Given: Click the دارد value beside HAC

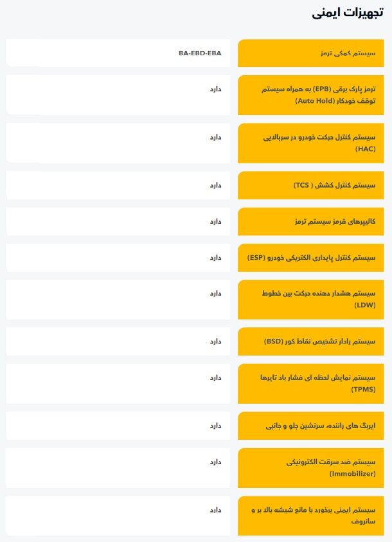Looking at the screenshot, I should click(215, 137).
